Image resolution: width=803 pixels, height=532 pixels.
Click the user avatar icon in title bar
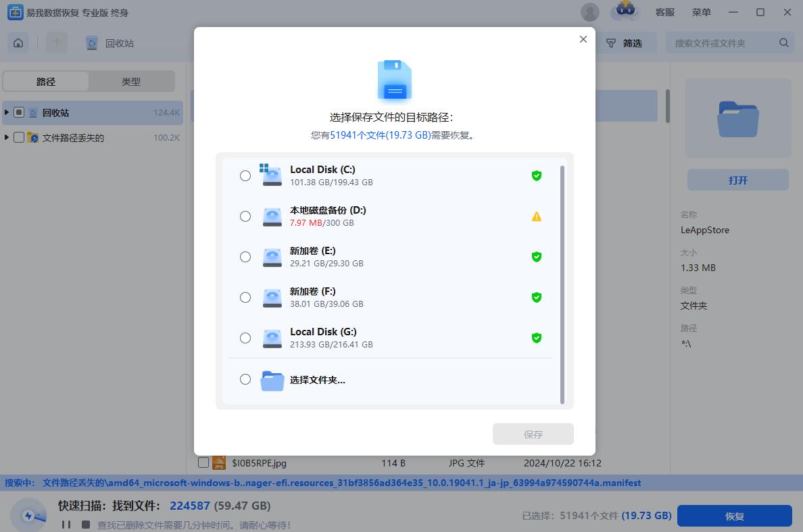tap(589, 11)
